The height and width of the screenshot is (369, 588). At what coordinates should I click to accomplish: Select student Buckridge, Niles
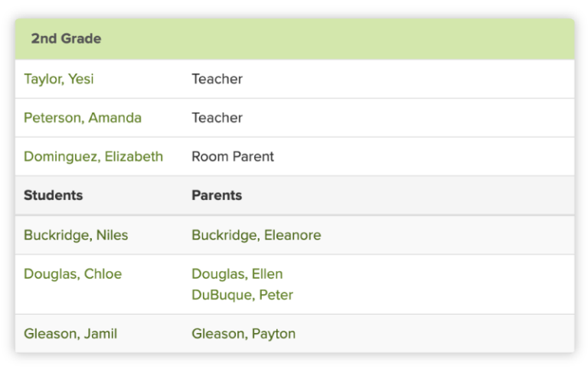(76, 235)
